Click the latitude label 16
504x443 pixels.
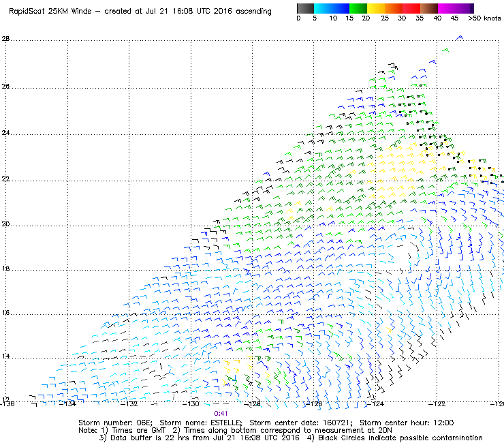(x=5, y=312)
